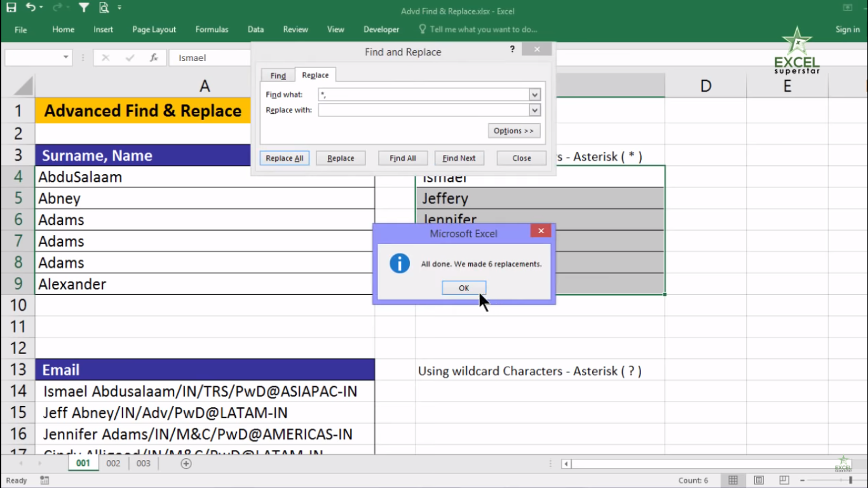
Task: Click the New sheet plus icon
Action: coord(186,463)
